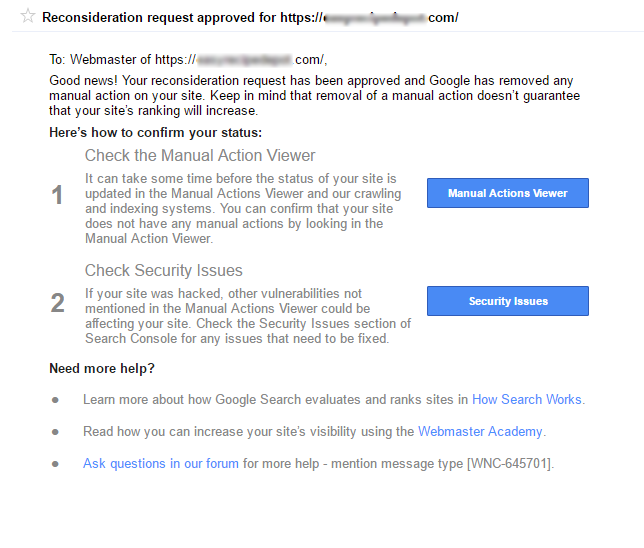The image size is (644, 548).
Task: Star the reconsideration request email
Action: pyautogui.click(x=28, y=16)
